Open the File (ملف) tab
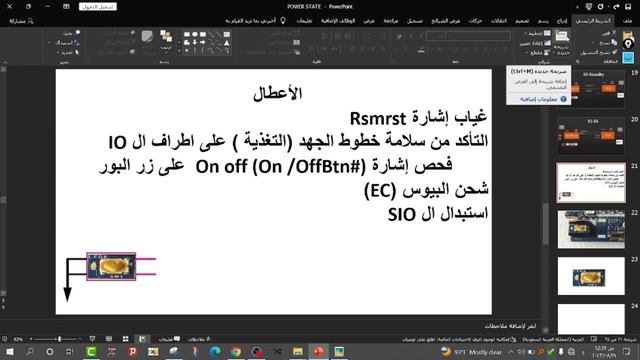 pyautogui.click(x=627, y=21)
